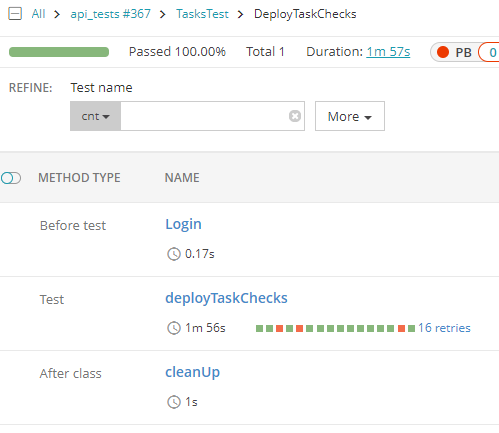Viewport: 499px width, 433px height.
Task: Click the 1m 56s duration value
Action: pos(205,328)
